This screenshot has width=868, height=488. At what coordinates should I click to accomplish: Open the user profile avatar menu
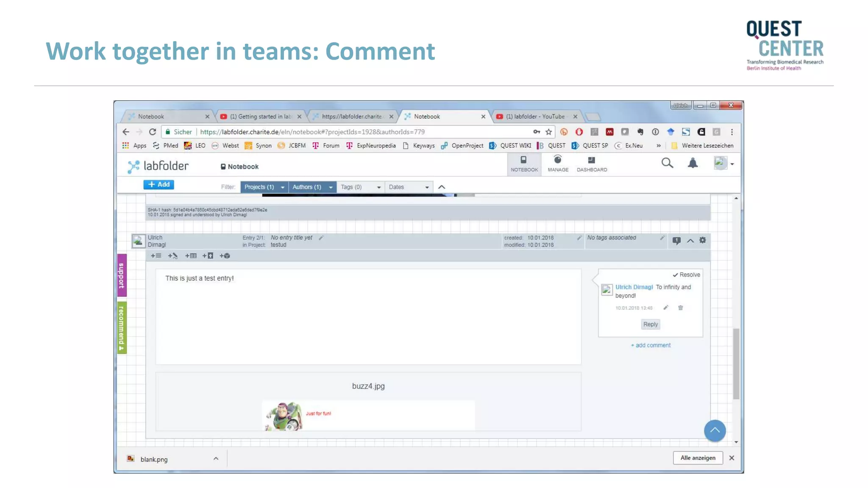coord(723,163)
